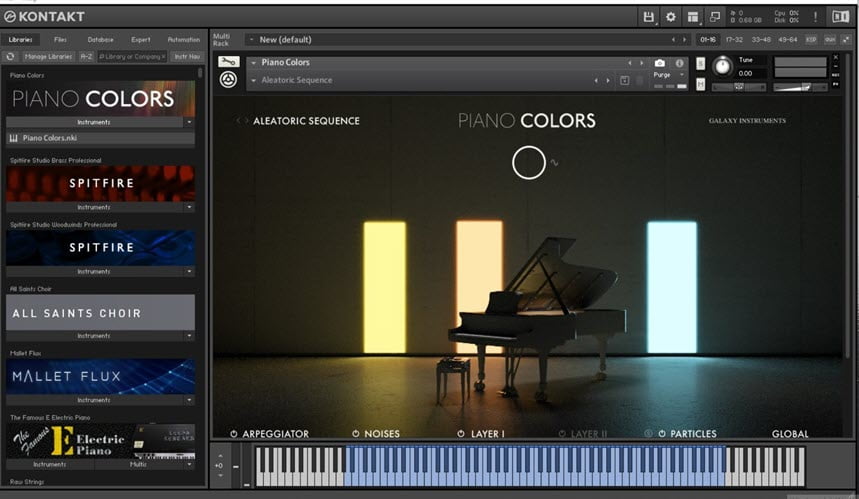Expand Piano Colors Instruments dropdown

click(x=189, y=122)
